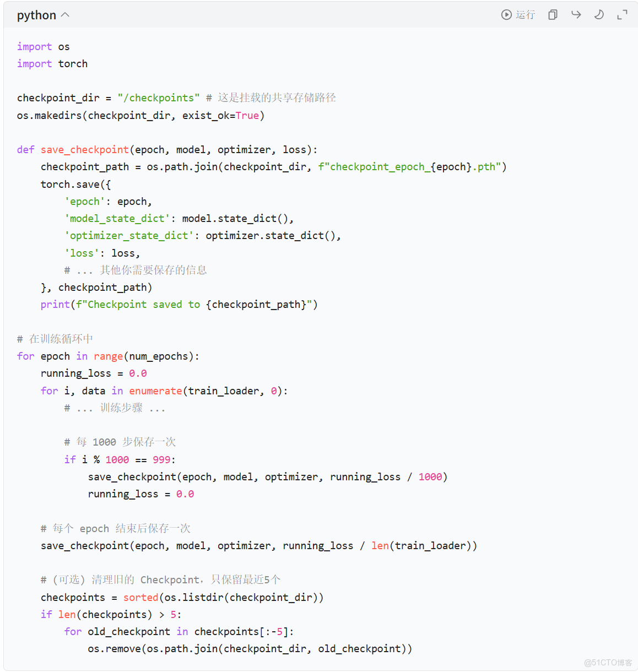The width and height of the screenshot is (638, 672).
Task: Click the os.remove line
Action: pyautogui.click(x=250, y=649)
